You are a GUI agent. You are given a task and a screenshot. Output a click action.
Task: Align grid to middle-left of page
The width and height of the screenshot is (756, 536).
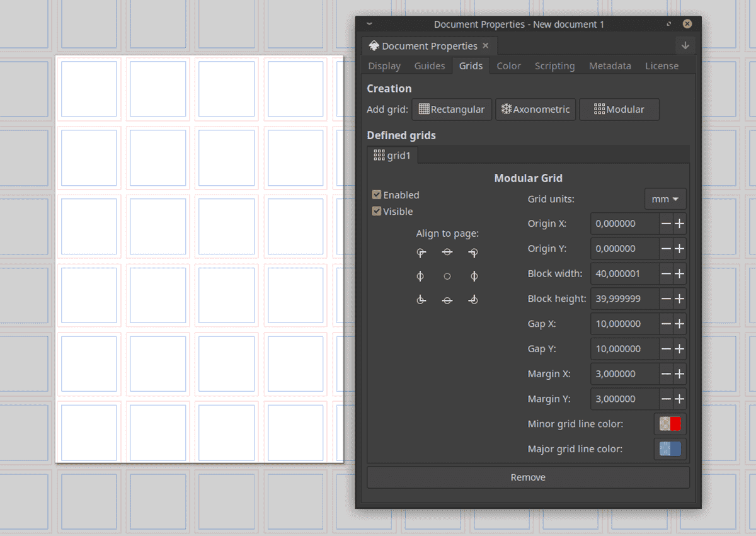point(421,276)
